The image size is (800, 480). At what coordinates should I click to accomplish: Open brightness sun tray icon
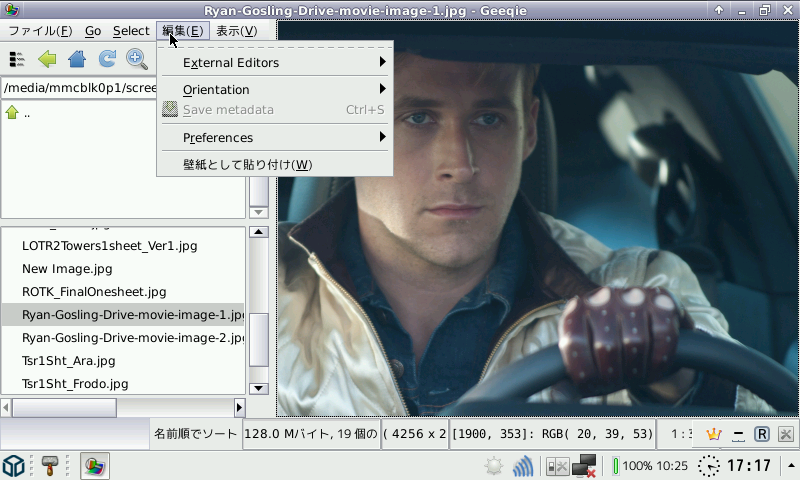[493, 466]
